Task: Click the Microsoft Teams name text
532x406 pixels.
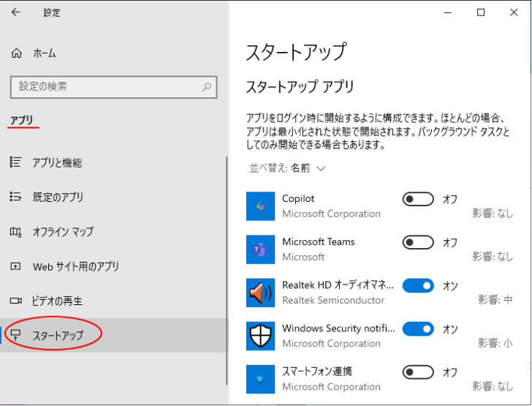Action: [319, 241]
